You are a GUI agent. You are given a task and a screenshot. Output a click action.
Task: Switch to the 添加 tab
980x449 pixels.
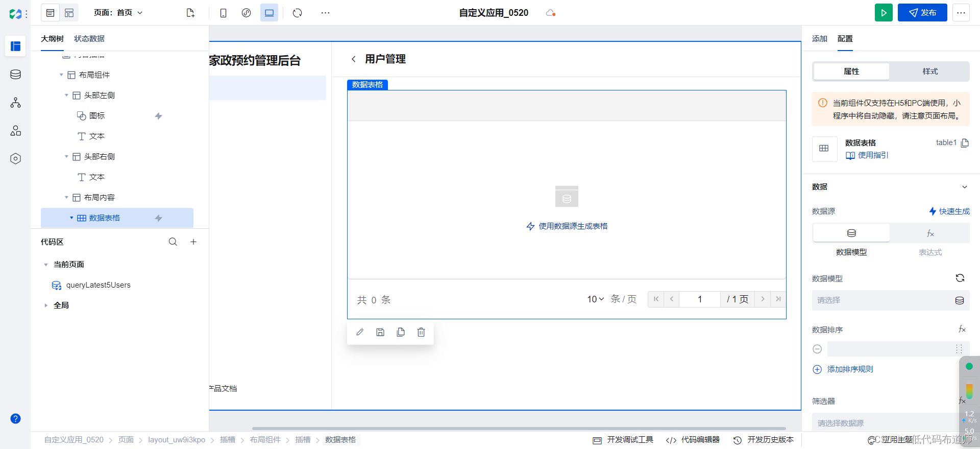820,39
